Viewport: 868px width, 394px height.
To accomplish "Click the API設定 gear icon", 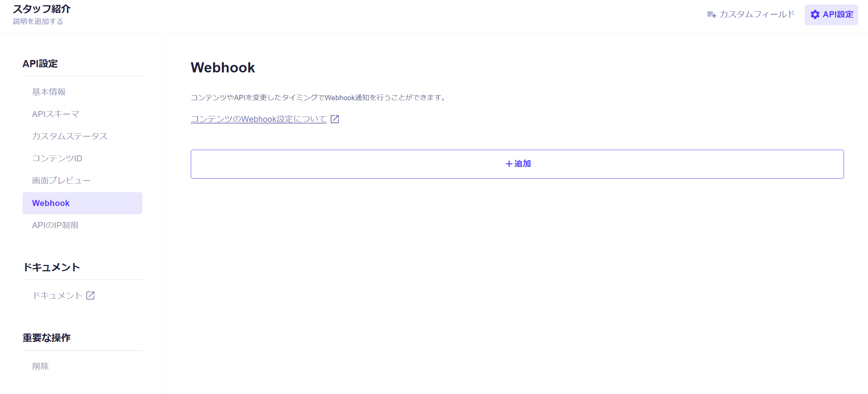I will (x=815, y=15).
